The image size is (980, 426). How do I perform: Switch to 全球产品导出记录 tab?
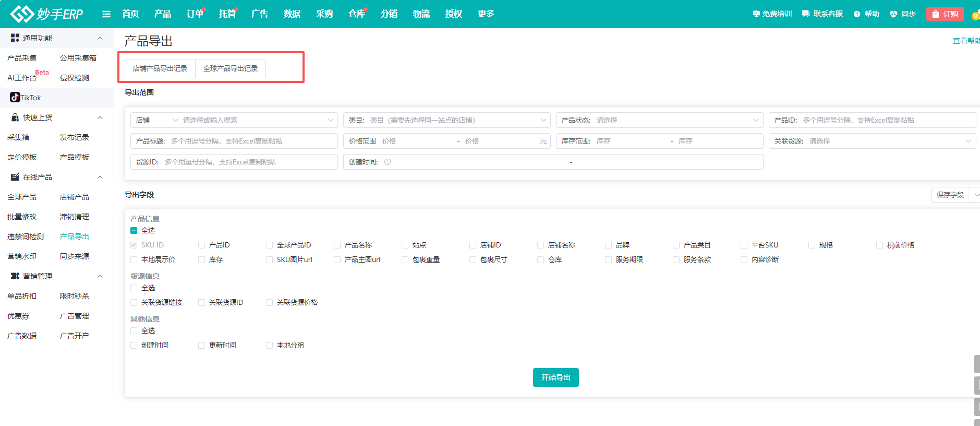tap(231, 68)
